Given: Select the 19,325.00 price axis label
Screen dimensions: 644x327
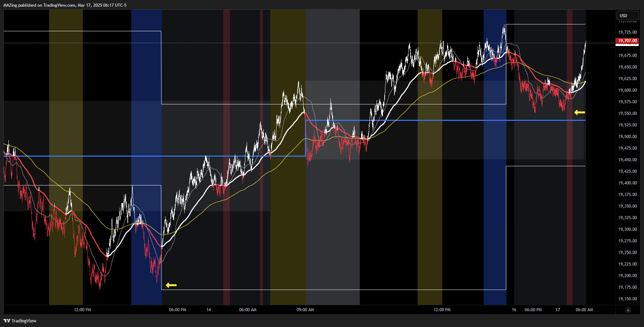Looking at the screenshot, I should pos(628,218).
